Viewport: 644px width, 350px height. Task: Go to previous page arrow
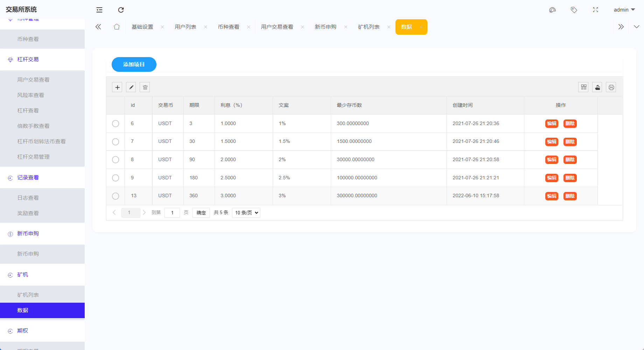coord(114,212)
